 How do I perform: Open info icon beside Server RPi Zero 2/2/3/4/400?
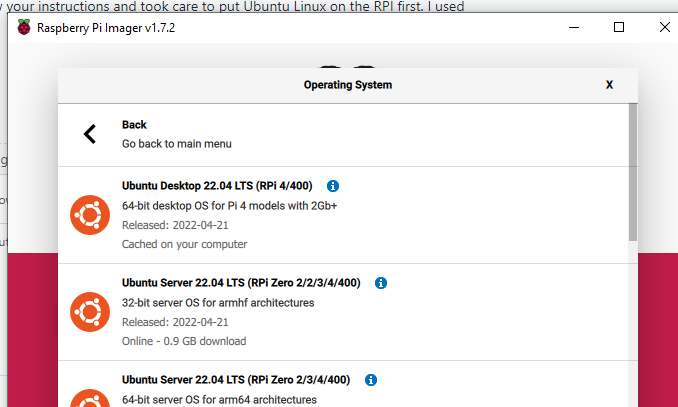click(x=381, y=283)
